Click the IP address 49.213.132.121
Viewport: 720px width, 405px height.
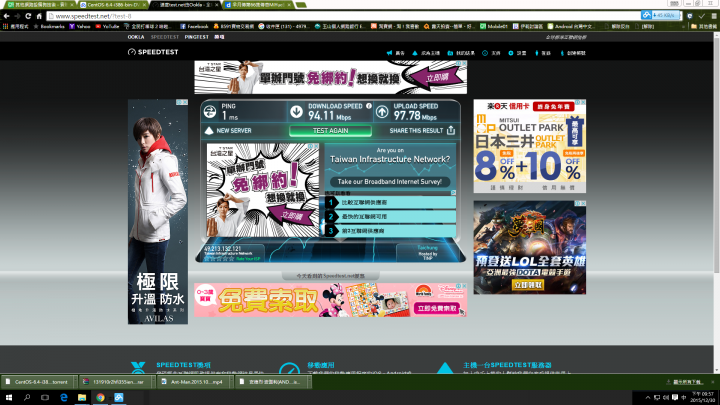222,248
